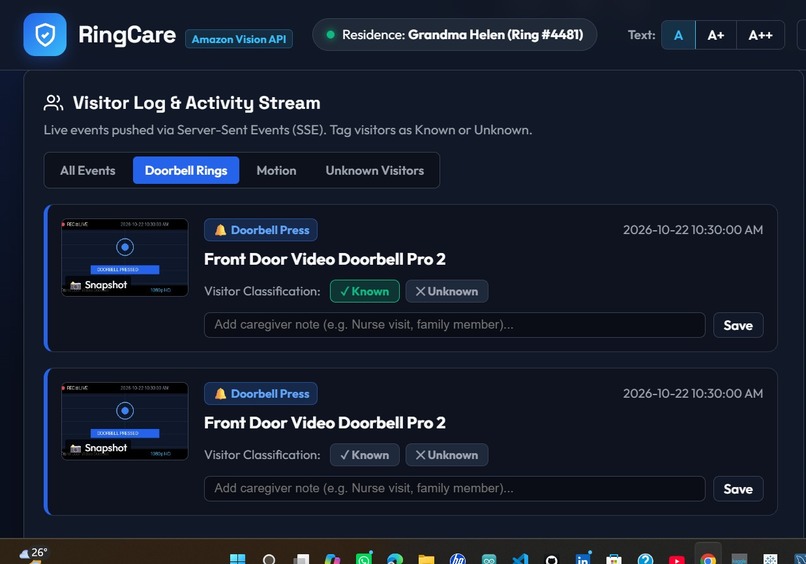Focus the caregiver note field in the second card

tap(454, 488)
